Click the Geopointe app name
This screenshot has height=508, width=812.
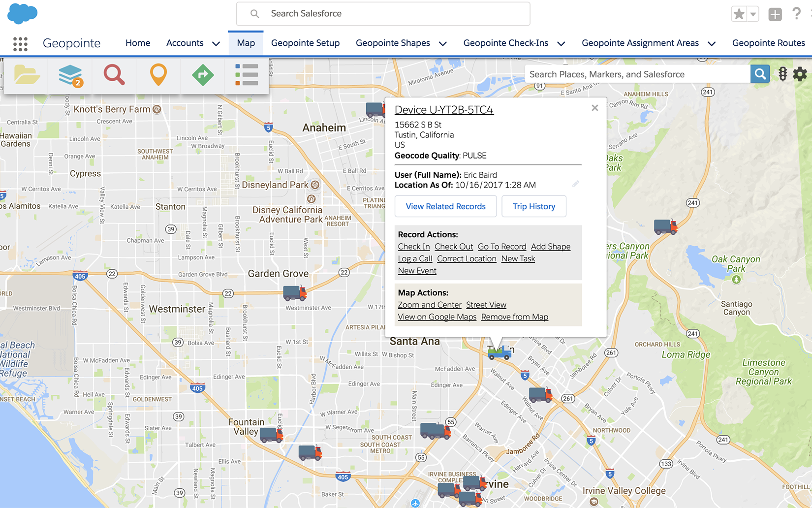[72, 43]
